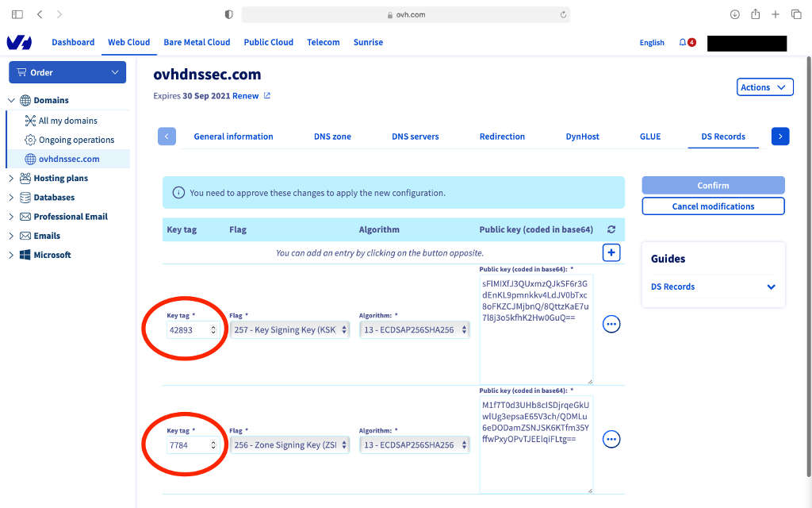Expand the Databases section
The height and width of the screenshot is (508, 812).
point(11,198)
